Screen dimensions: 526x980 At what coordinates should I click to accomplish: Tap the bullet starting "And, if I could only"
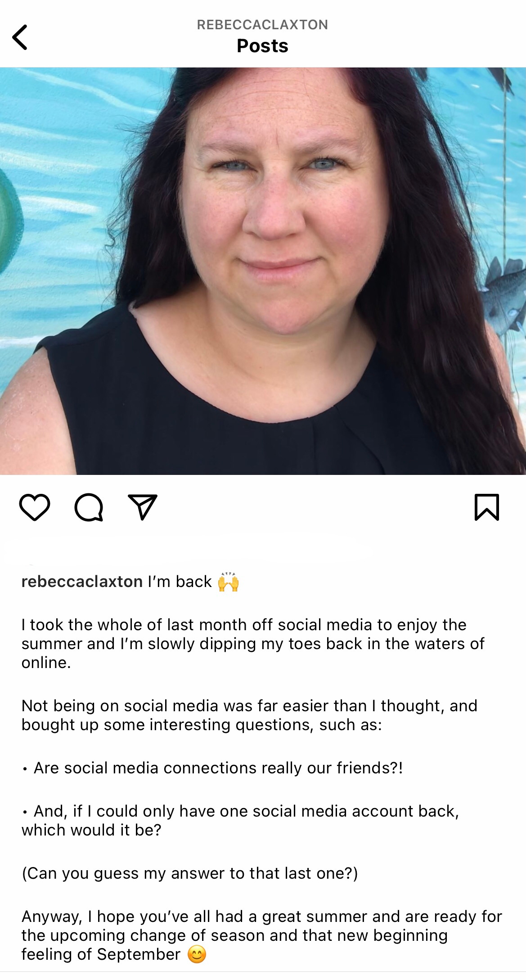[240, 821]
